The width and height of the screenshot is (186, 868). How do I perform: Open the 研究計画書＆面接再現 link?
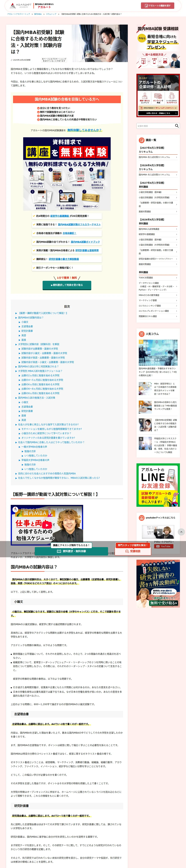pyautogui.click(x=87, y=250)
